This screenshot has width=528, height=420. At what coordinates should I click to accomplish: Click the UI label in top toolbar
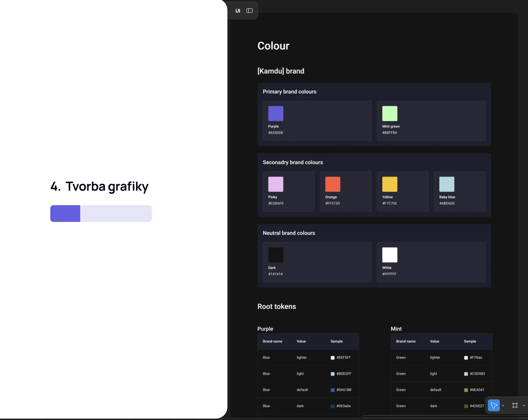(x=238, y=11)
